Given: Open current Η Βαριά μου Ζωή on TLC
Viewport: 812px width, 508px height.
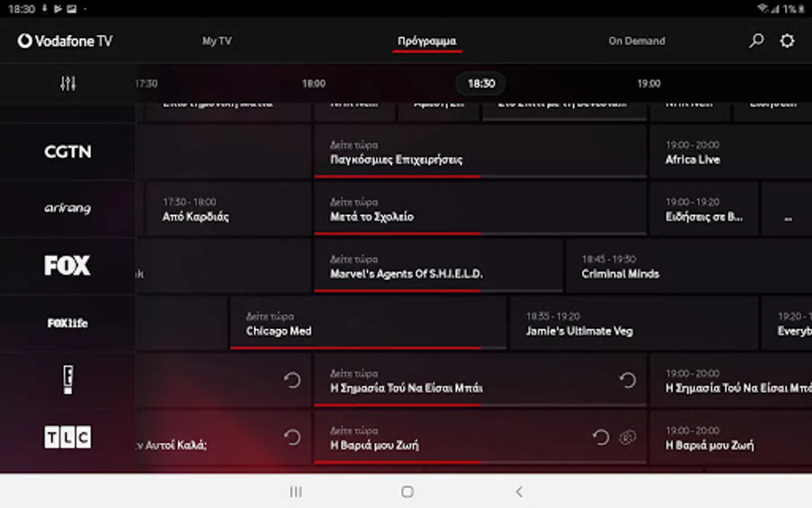Looking at the screenshot, I should pos(480,437).
